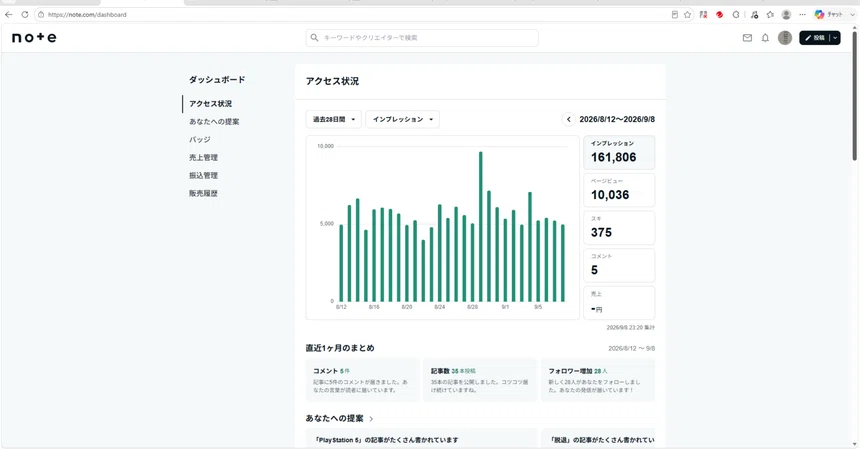Click the first chart bar at 8/12

click(341, 263)
